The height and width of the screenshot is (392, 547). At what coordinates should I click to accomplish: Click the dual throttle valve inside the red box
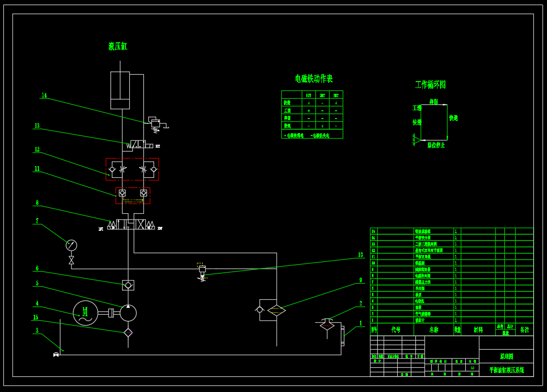[131, 169]
